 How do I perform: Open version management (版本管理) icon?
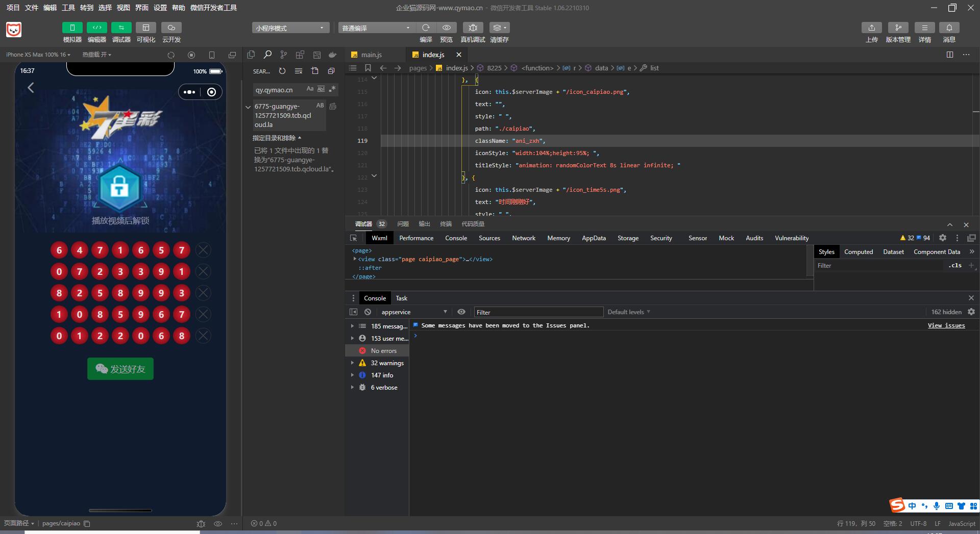(x=898, y=28)
